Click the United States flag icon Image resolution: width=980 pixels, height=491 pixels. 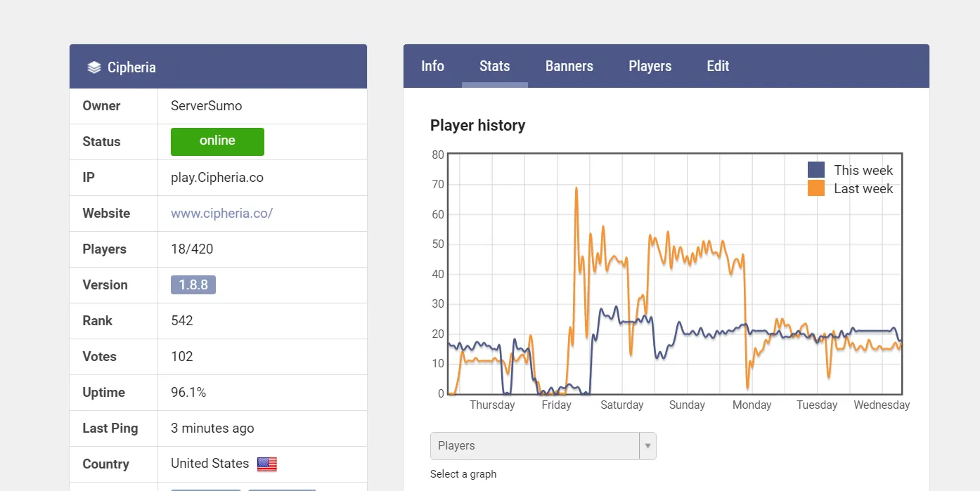pyautogui.click(x=267, y=464)
